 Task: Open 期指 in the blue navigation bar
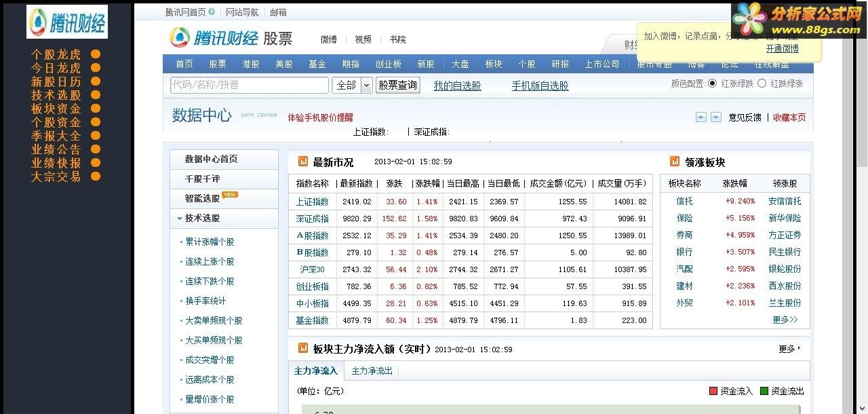coord(351,64)
